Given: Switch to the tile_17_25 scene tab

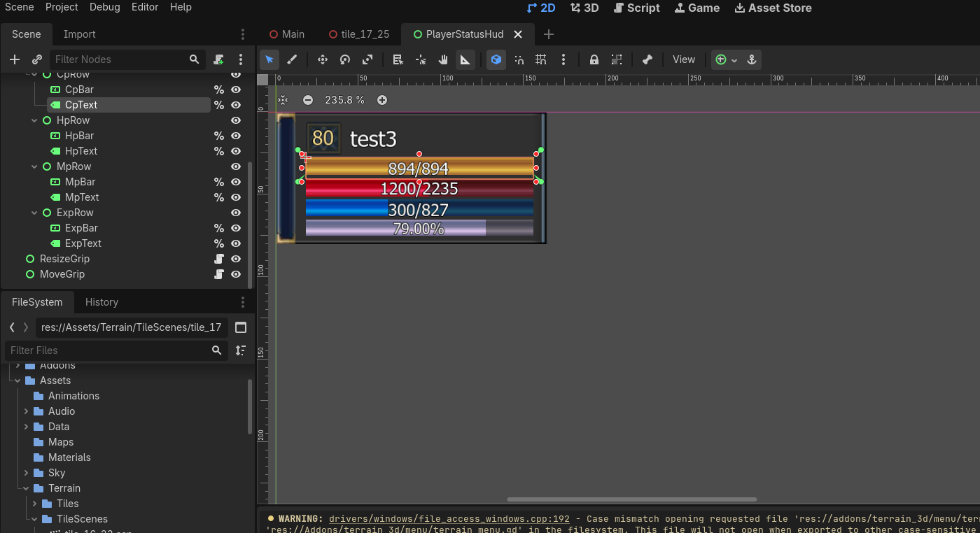Looking at the screenshot, I should tap(358, 34).
